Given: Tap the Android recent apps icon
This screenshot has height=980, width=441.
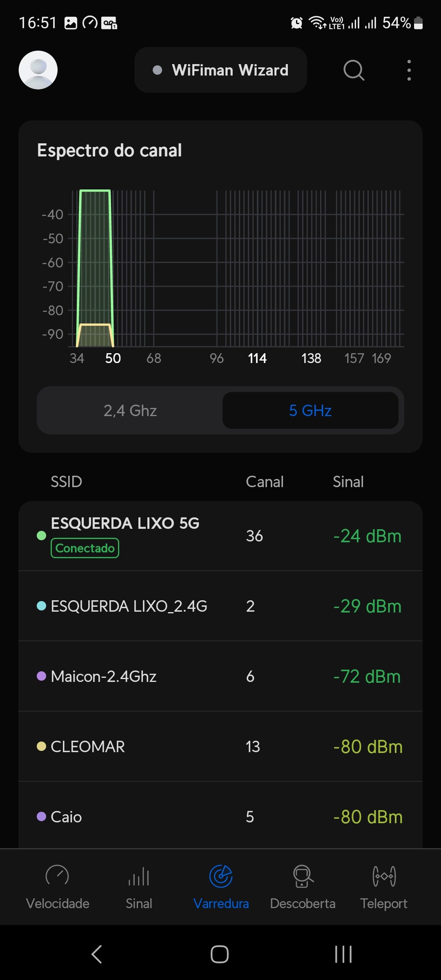Looking at the screenshot, I should point(343,954).
